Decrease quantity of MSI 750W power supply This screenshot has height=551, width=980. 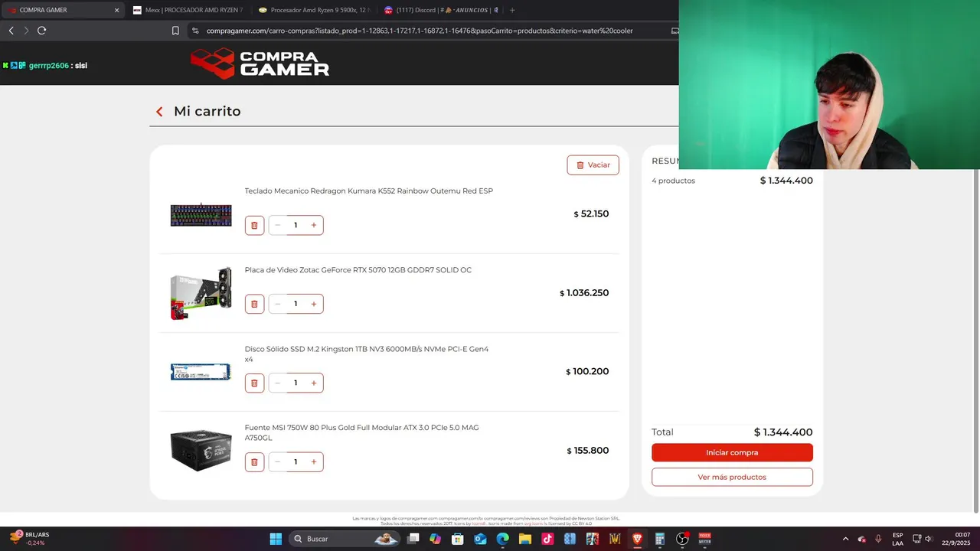(277, 461)
